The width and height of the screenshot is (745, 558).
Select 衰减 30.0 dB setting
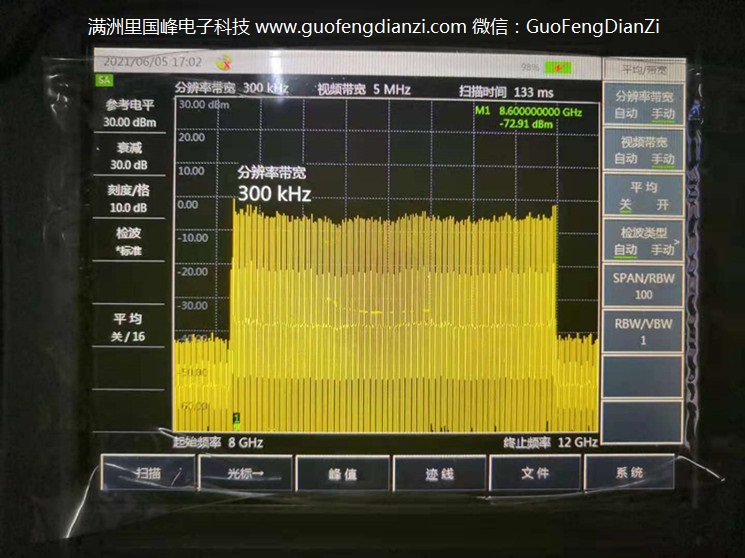pyautogui.click(x=129, y=156)
